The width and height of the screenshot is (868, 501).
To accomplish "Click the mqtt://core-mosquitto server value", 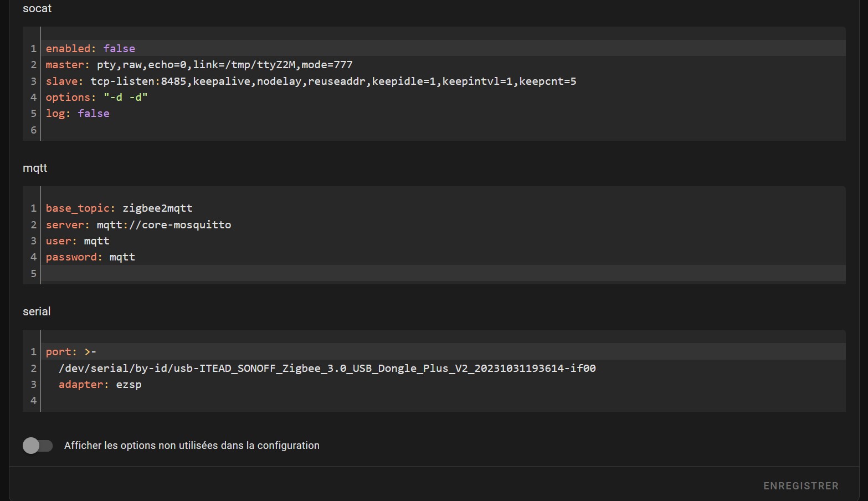I will coord(163,225).
